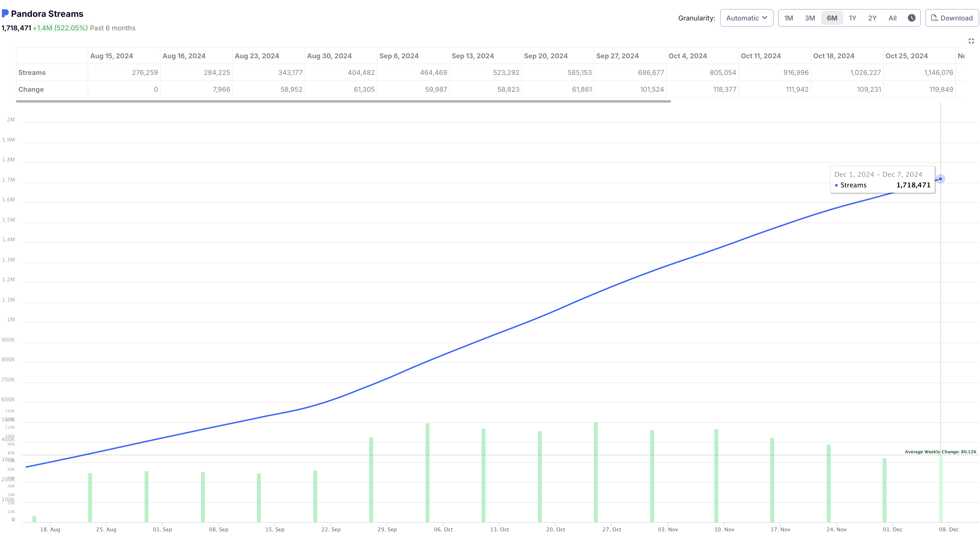Click the Change row label

(31, 89)
